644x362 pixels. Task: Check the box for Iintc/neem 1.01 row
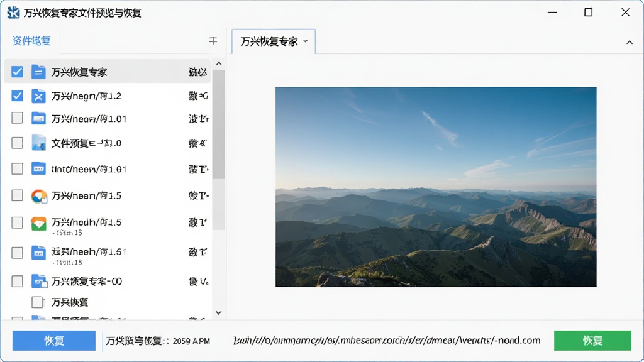[x=17, y=168]
